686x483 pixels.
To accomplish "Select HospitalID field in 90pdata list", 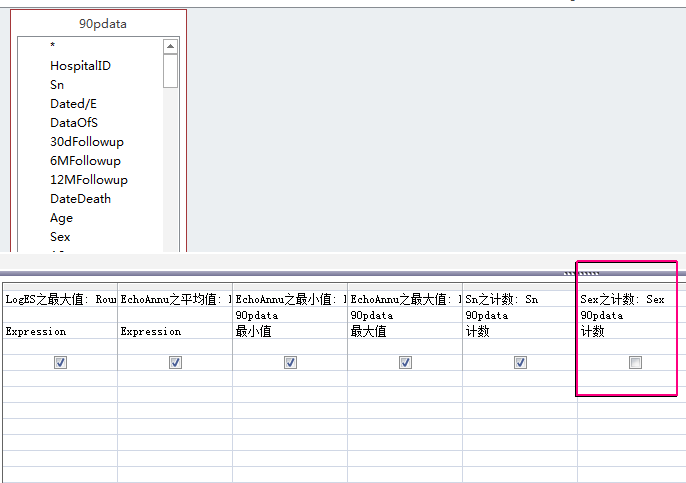I will pos(80,66).
